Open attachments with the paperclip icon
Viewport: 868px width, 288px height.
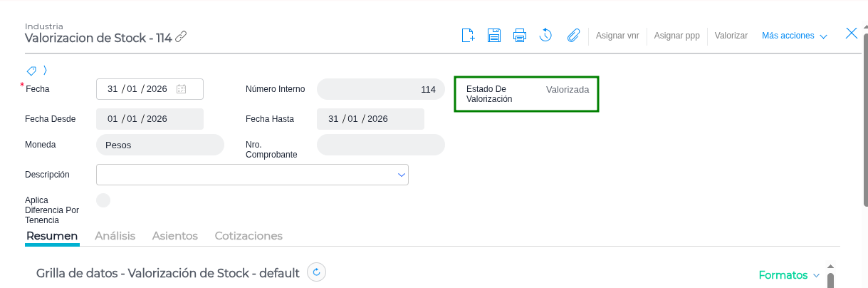coord(573,36)
